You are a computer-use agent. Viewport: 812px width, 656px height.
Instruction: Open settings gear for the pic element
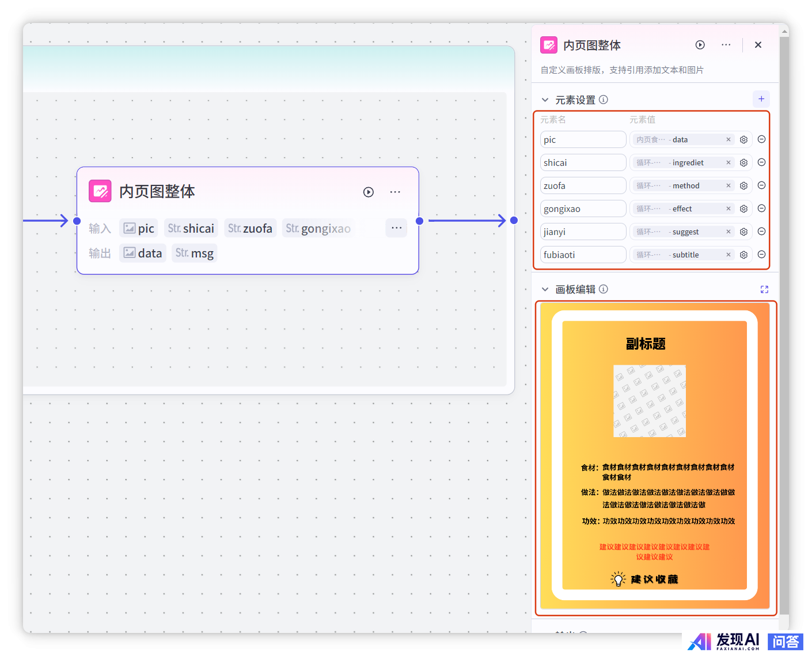tap(743, 140)
